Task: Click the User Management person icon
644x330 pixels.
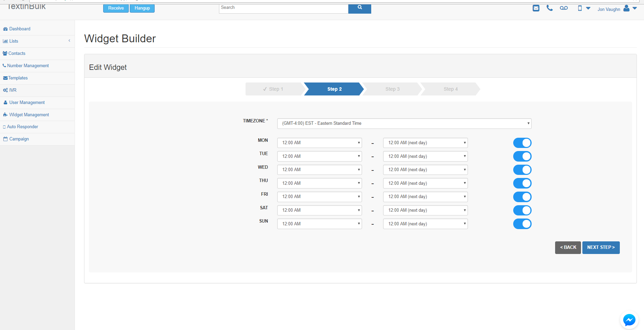Action: pos(5,103)
